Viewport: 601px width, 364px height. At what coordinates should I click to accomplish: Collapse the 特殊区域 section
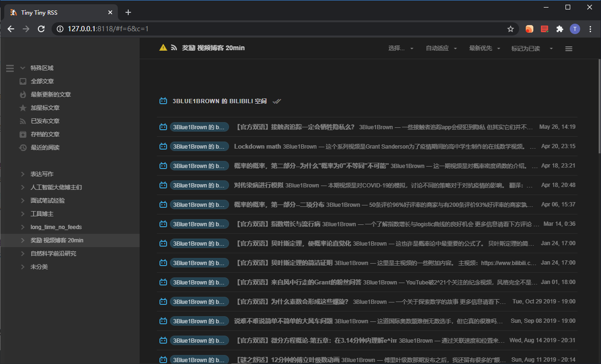pos(23,68)
